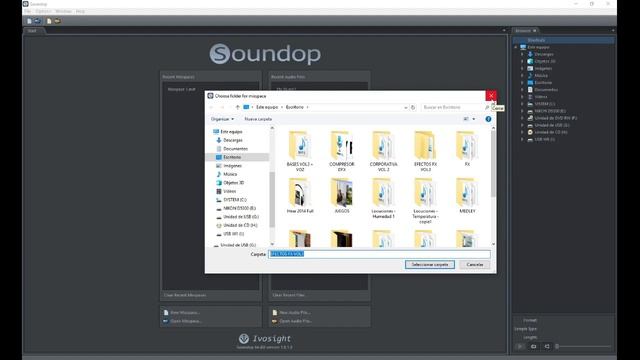Open the address bar history dropdown
640x360 pixels.
[405, 107]
